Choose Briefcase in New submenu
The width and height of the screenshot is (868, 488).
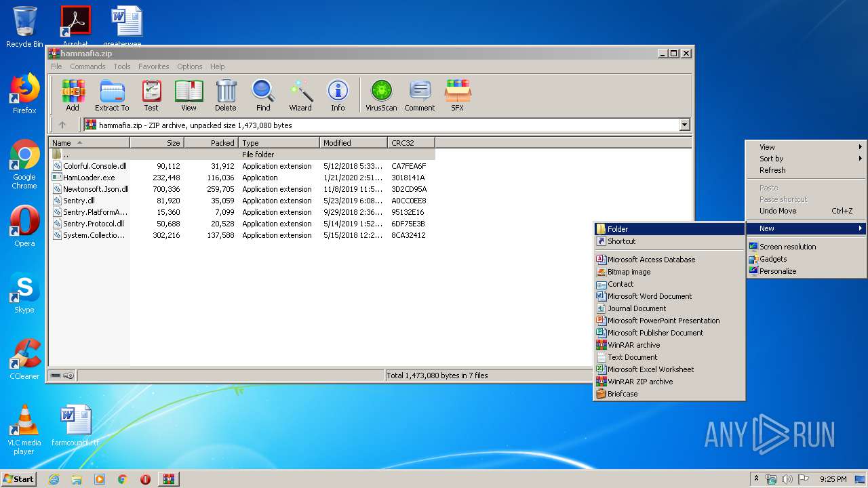(669, 394)
